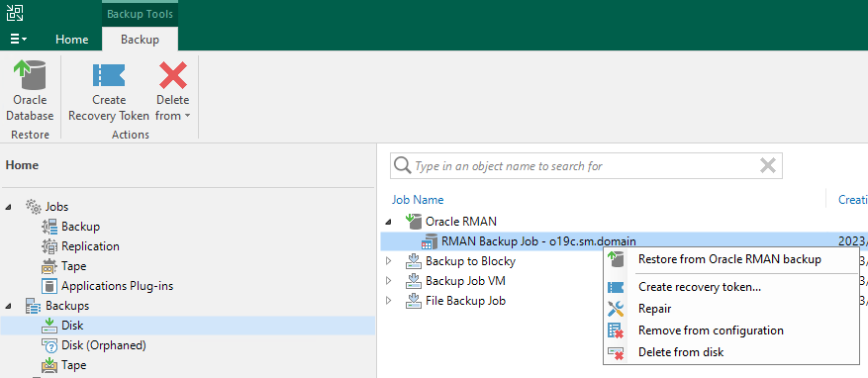Select RMAN Backup Job - o19c.sm.domain row
Viewport: 868px width, 378px height.
pyautogui.click(x=624, y=241)
